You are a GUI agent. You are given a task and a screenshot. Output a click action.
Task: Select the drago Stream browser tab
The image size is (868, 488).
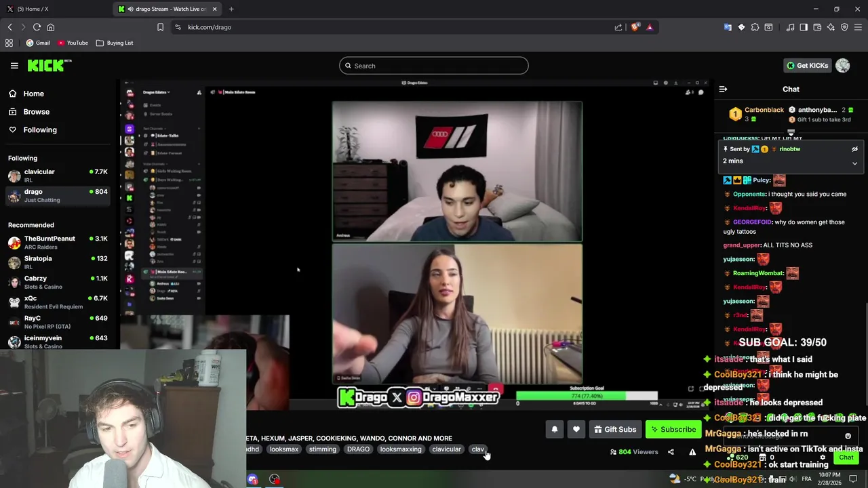coord(167,9)
